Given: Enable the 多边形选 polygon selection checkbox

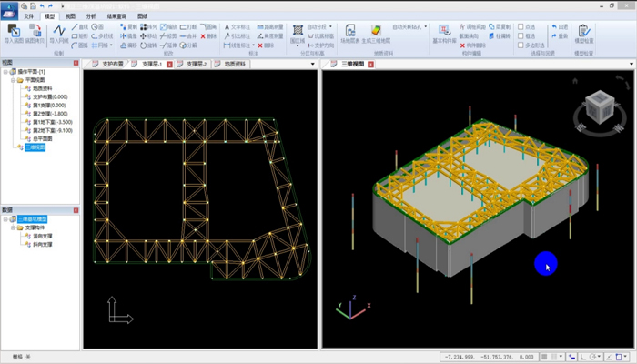Looking at the screenshot, I should tap(521, 44).
